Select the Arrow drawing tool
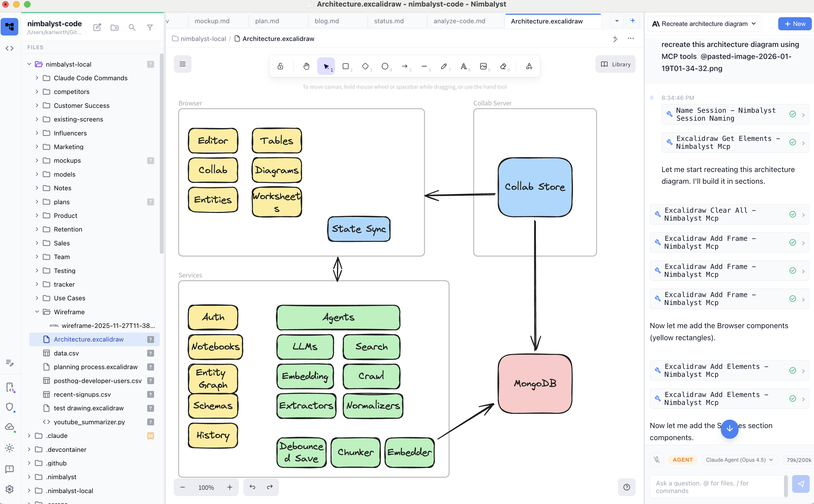Screen dimensions: 814x504 click(404, 66)
